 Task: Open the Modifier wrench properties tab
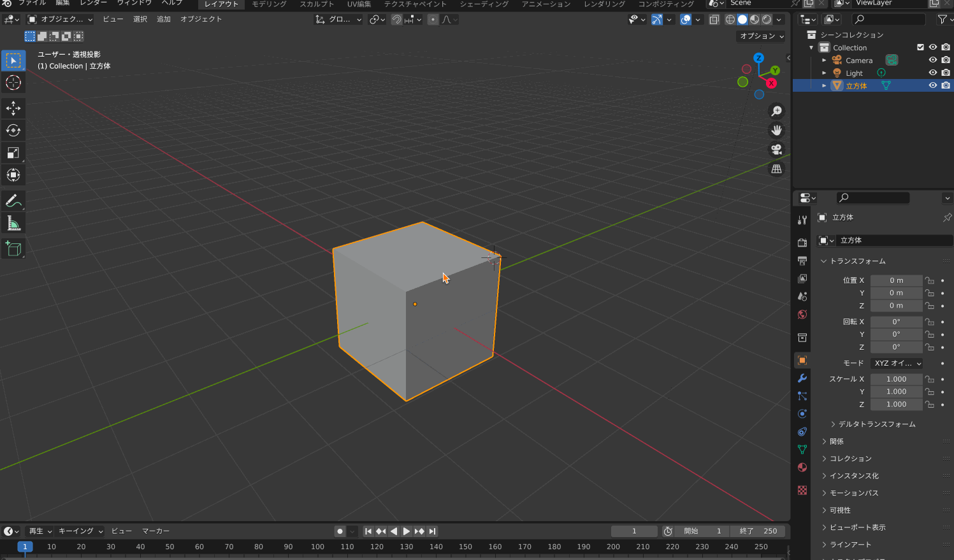(802, 378)
